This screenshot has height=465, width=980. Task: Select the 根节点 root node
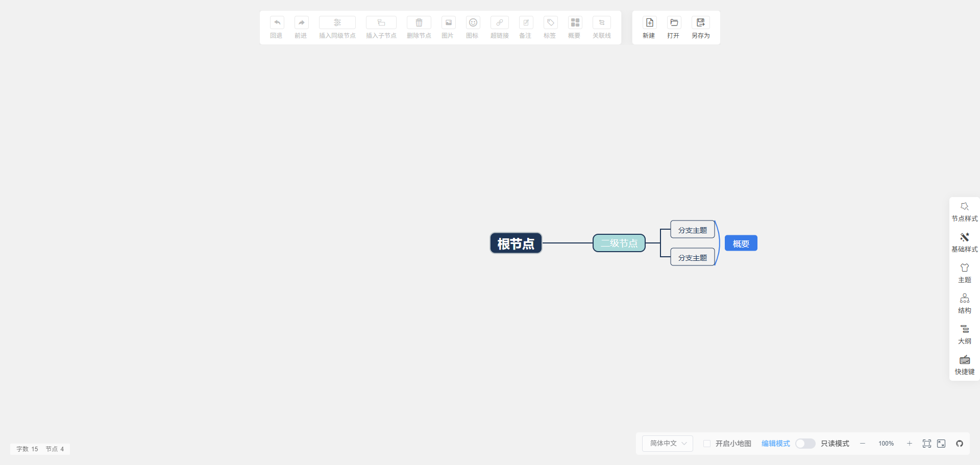tap(516, 243)
